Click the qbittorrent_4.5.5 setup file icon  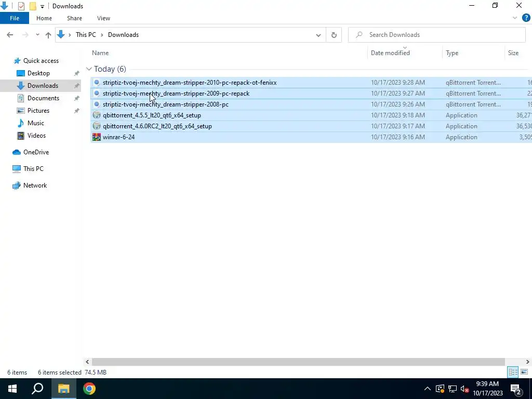pos(97,115)
